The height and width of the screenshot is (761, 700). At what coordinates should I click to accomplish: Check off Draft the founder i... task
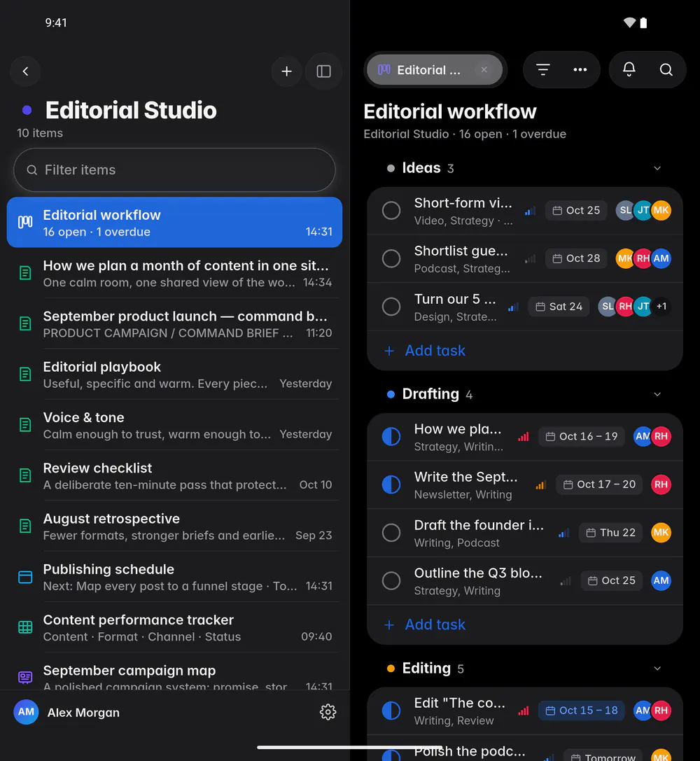(391, 533)
